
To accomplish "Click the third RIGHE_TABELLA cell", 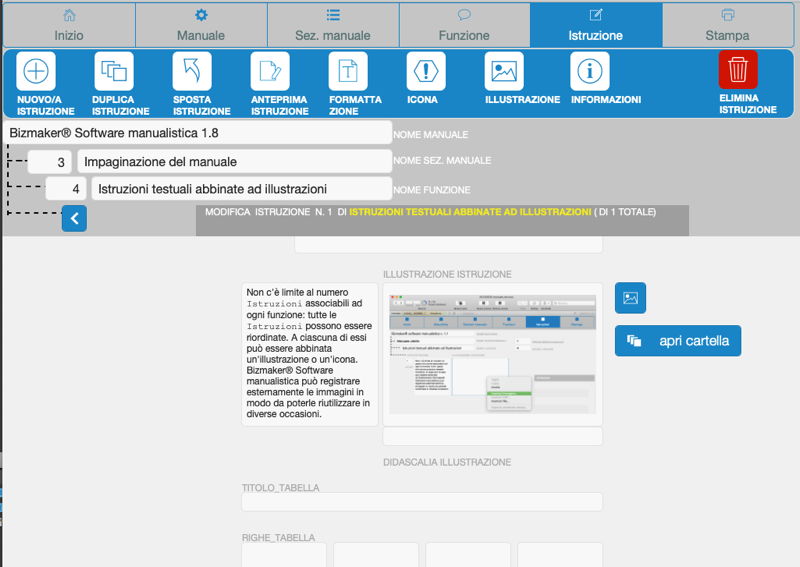I will click(468, 555).
